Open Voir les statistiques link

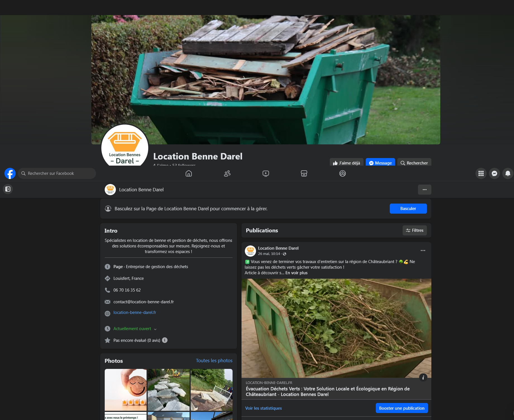pos(264,408)
